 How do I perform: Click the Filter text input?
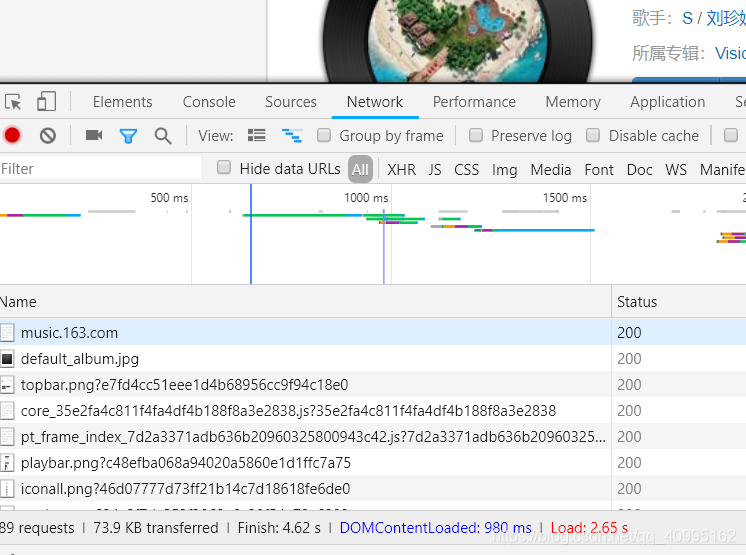point(100,168)
